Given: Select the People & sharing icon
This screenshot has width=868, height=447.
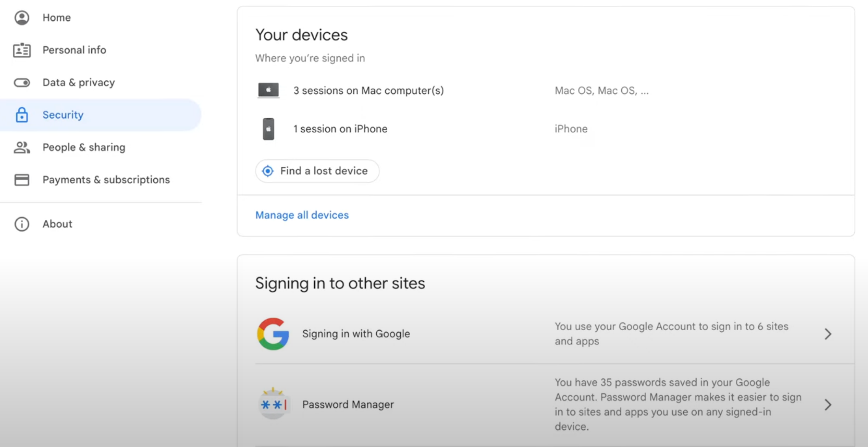Looking at the screenshot, I should click(x=22, y=147).
